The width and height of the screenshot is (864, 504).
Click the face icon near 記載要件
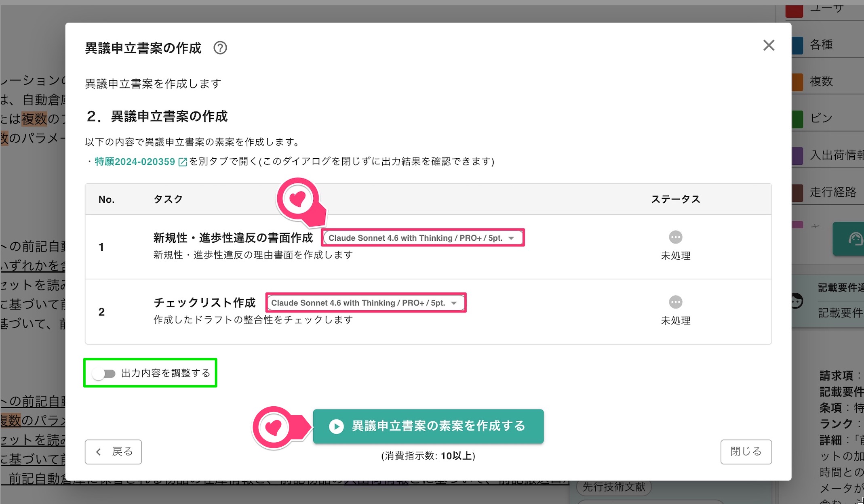click(x=797, y=301)
